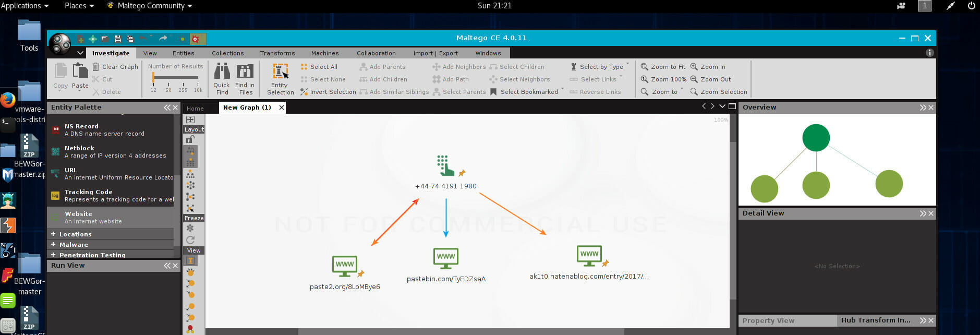The image size is (980, 335).
Task: Open the ribbon collapse chevron beside Investigate
Action: click(80, 53)
